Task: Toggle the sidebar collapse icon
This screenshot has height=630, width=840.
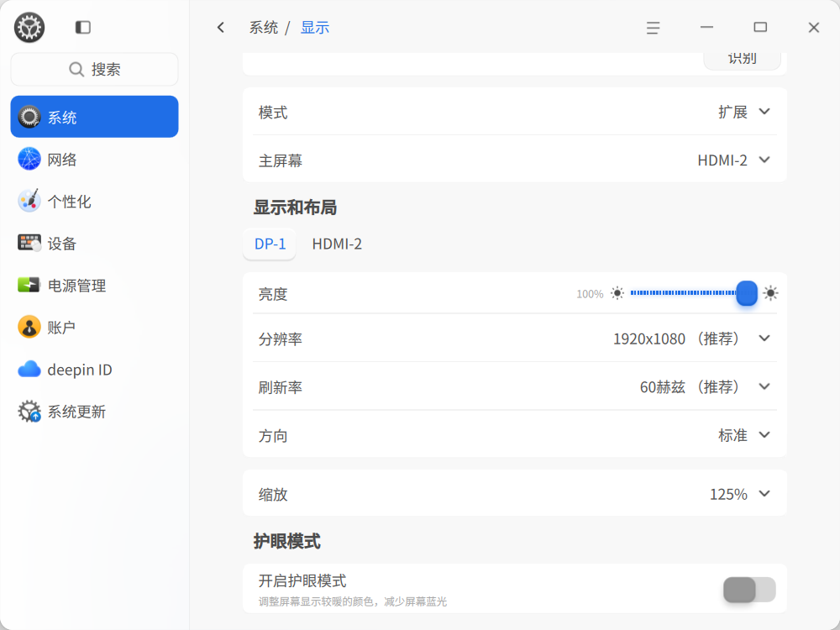Action: coord(83,28)
